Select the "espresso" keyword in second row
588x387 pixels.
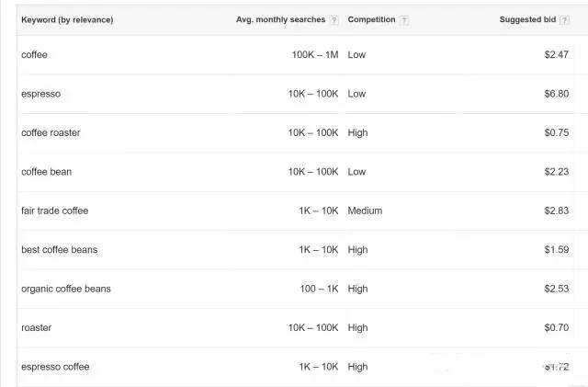point(40,94)
